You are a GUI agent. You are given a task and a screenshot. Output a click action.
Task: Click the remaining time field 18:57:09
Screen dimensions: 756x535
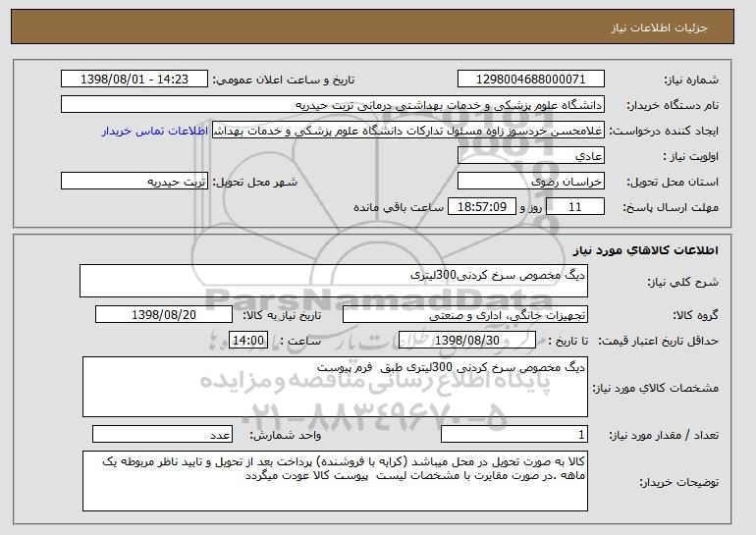(x=482, y=207)
